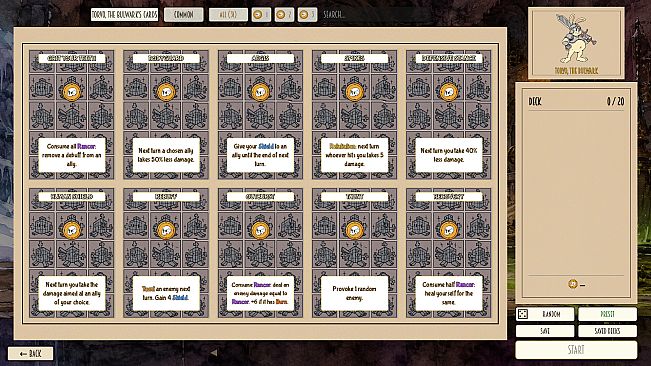This screenshot has width=651, height=366.
Task: Click 'Consume all Rancor' card description
Action: pyautogui.click(x=71, y=155)
